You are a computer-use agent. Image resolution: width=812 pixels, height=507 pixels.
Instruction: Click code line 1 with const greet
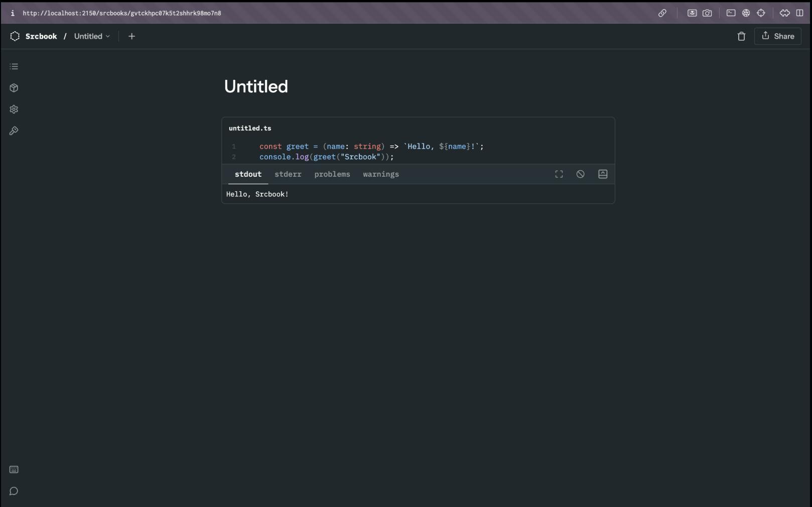pos(371,147)
